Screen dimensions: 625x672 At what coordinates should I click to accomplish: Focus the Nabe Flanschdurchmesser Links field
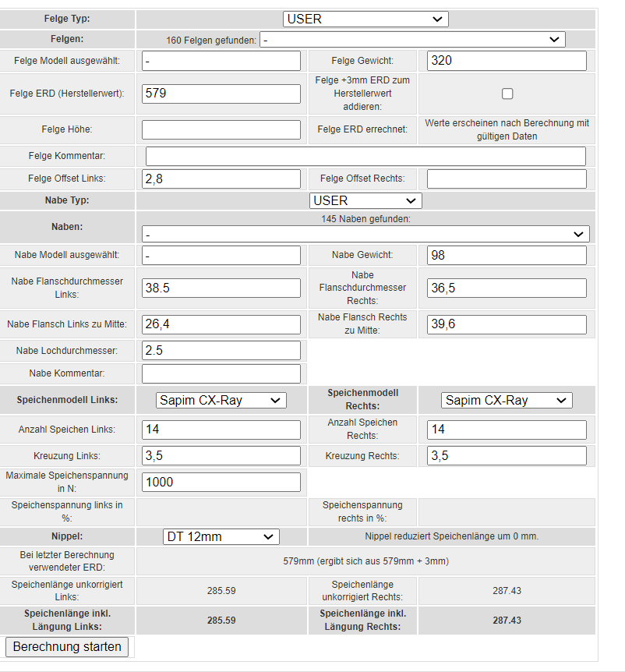point(221,288)
